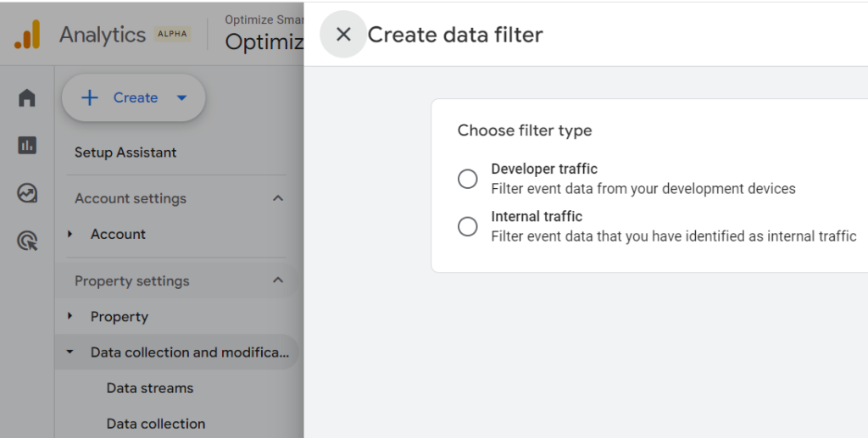
Task: Select Internal traffic radio button
Action: pyautogui.click(x=467, y=226)
